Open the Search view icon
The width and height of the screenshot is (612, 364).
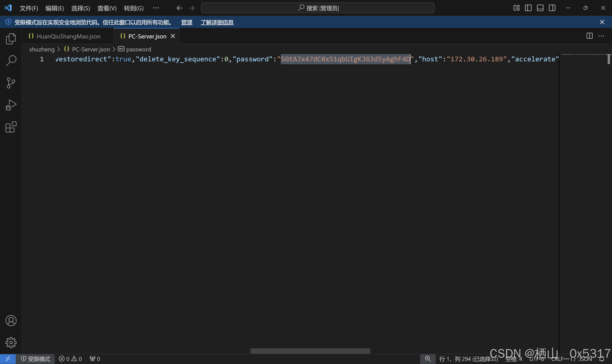click(x=11, y=61)
